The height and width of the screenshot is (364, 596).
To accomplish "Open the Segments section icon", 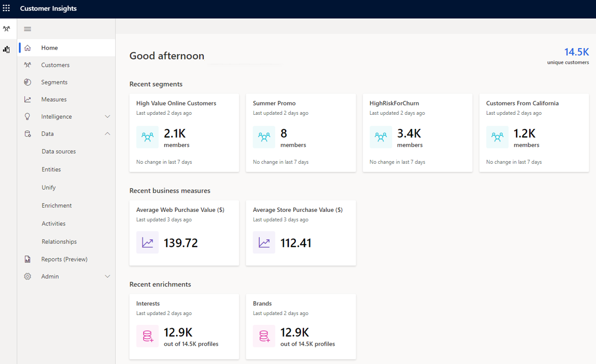I will 28,82.
